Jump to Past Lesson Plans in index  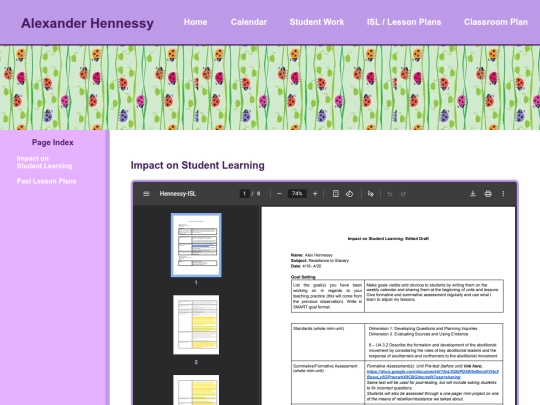(x=46, y=181)
